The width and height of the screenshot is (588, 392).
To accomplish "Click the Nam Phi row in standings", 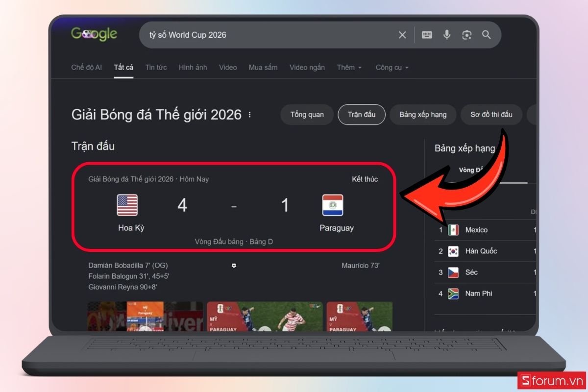I will tap(485, 294).
